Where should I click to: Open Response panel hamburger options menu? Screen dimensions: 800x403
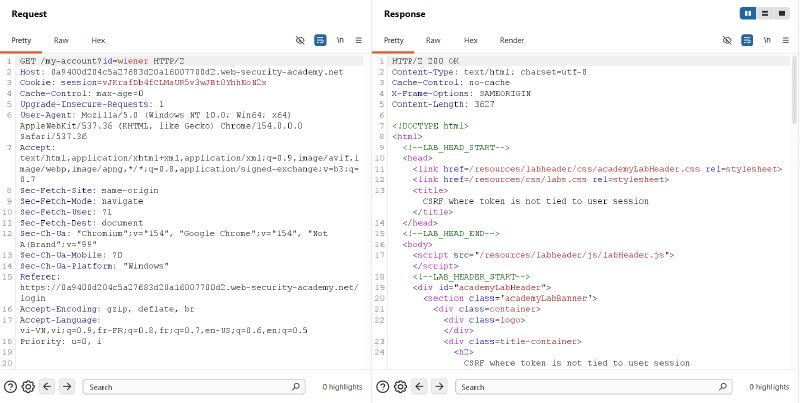pyautogui.click(x=786, y=40)
